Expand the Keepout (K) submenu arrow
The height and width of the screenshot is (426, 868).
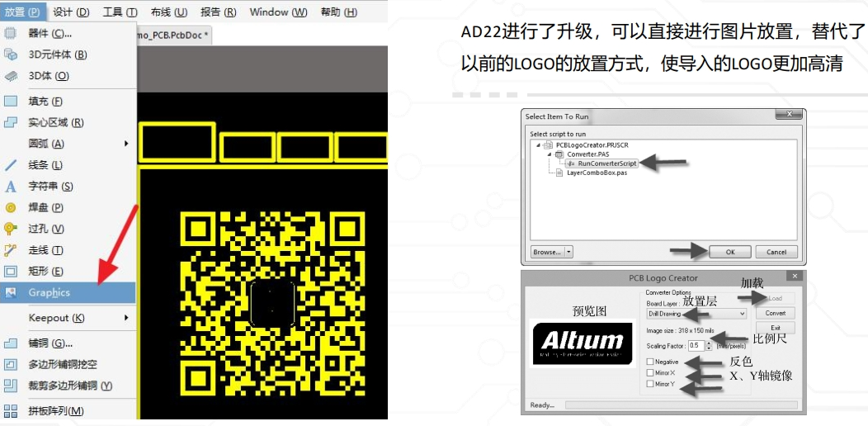point(126,318)
